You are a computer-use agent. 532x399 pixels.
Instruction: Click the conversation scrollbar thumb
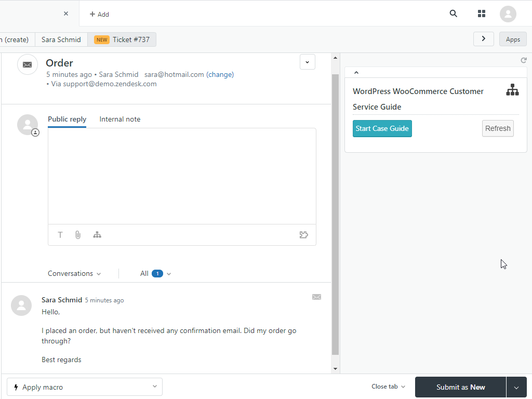tap(335, 215)
